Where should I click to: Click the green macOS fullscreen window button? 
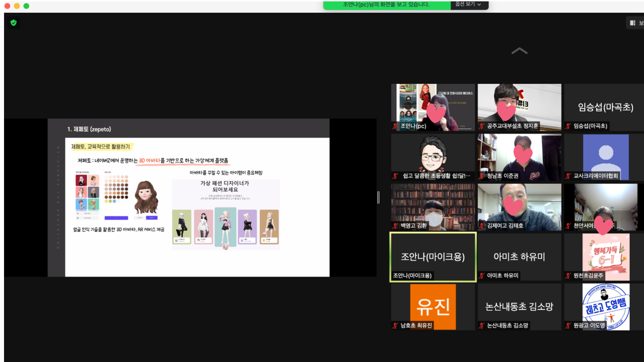click(x=26, y=6)
